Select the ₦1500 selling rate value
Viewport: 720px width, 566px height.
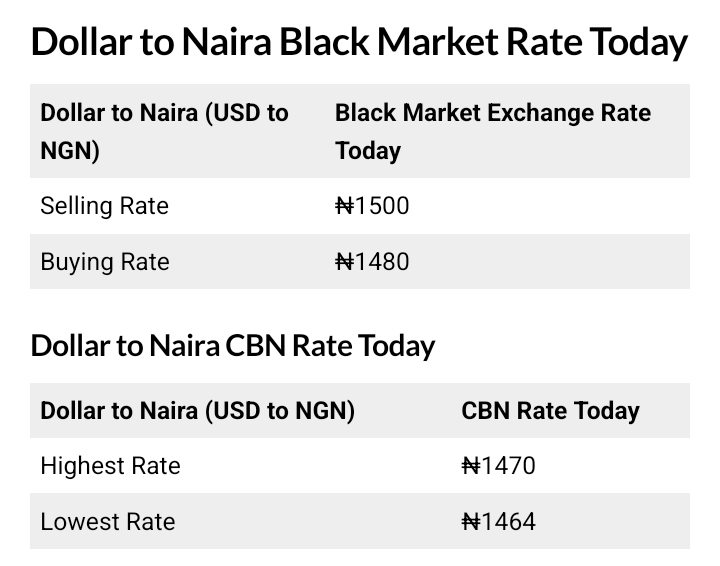pyautogui.click(x=372, y=206)
